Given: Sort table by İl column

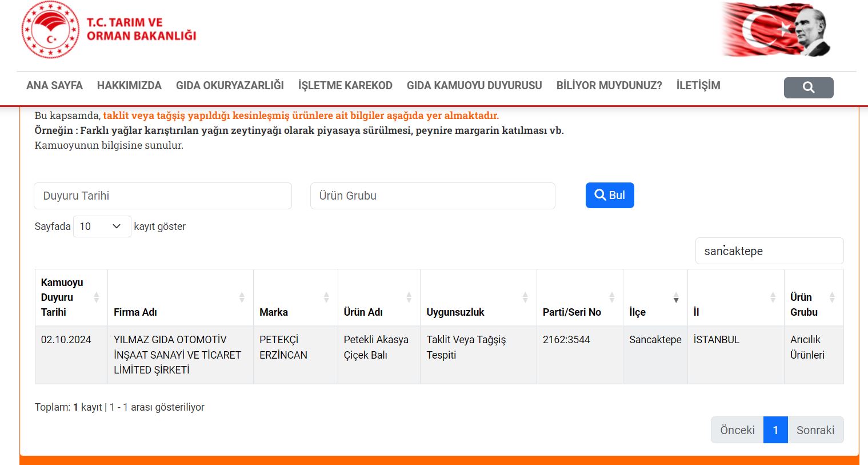Looking at the screenshot, I should [735, 297].
